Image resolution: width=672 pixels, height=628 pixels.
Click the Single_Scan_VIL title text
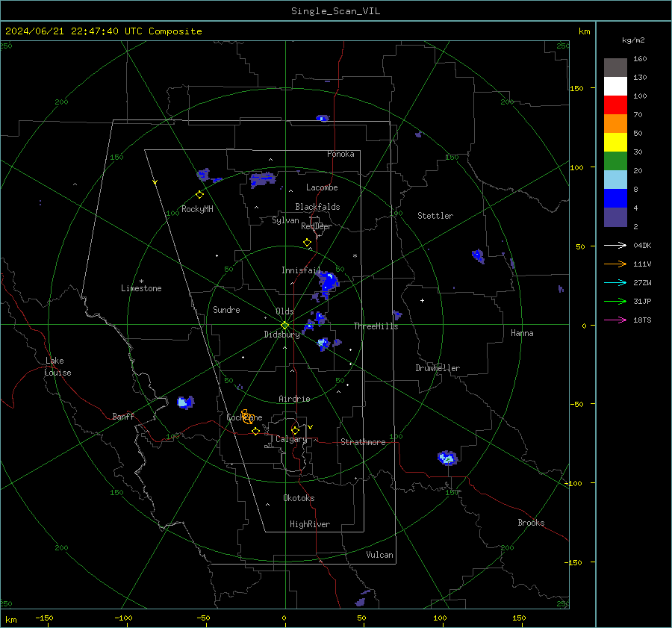click(x=335, y=11)
